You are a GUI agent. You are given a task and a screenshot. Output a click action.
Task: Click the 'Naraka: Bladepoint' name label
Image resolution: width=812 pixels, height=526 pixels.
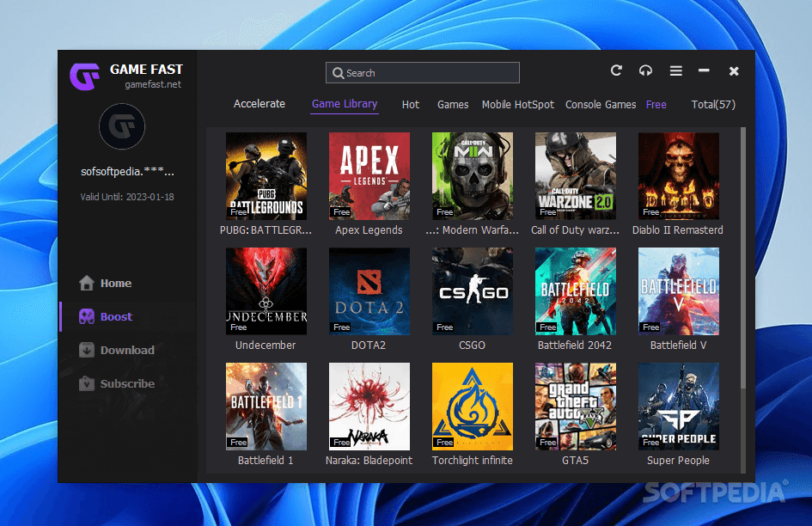(369, 460)
